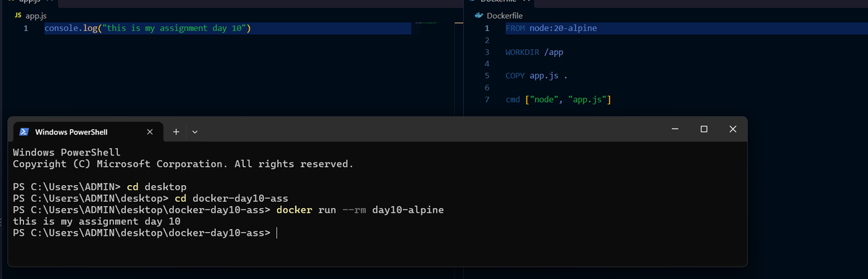The height and width of the screenshot is (279, 868).
Task: Click 'WORKDIR /app' line in Dockerfile
Action: pyautogui.click(x=535, y=52)
